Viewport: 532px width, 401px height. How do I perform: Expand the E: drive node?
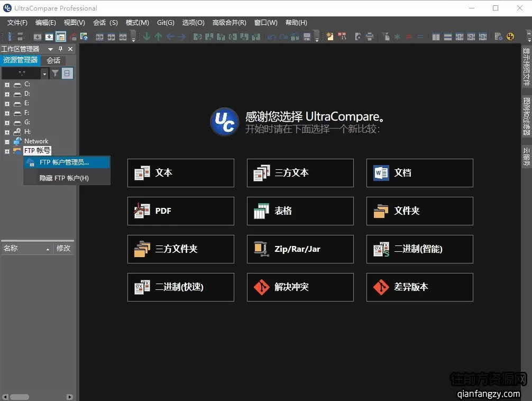(7, 104)
